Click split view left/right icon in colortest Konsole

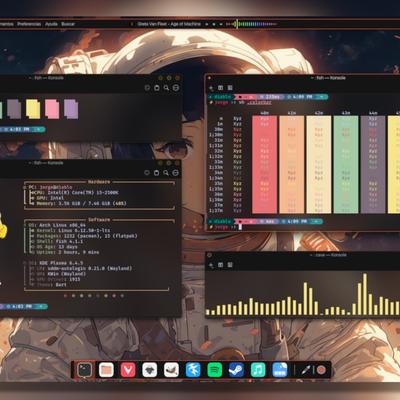tap(220, 88)
